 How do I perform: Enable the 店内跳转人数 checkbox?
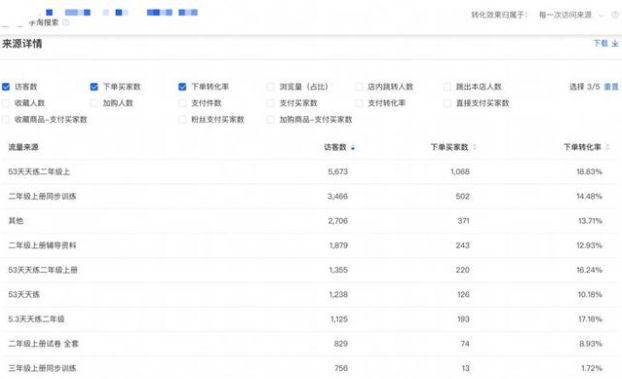pyautogui.click(x=359, y=87)
